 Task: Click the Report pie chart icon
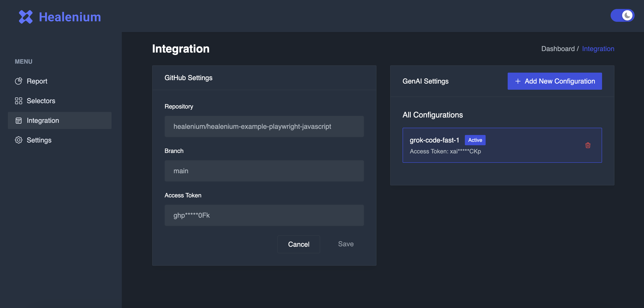(x=18, y=81)
